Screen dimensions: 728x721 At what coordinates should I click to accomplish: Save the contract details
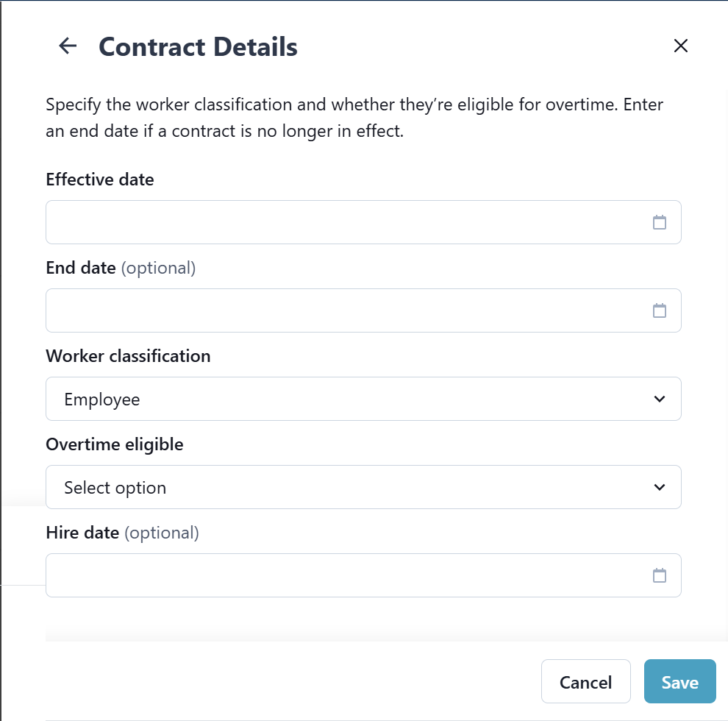[x=679, y=682]
